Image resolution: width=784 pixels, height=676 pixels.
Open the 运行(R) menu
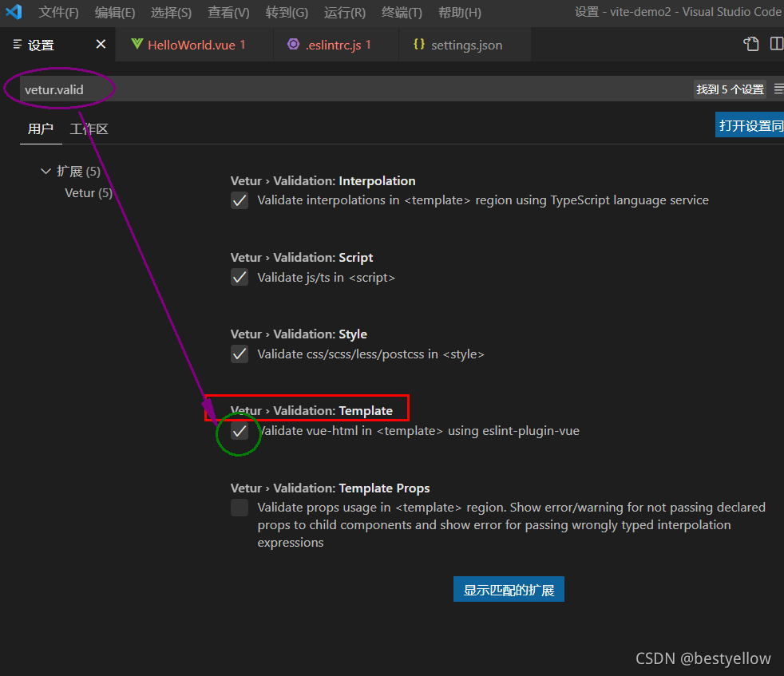pyautogui.click(x=345, y=12)
